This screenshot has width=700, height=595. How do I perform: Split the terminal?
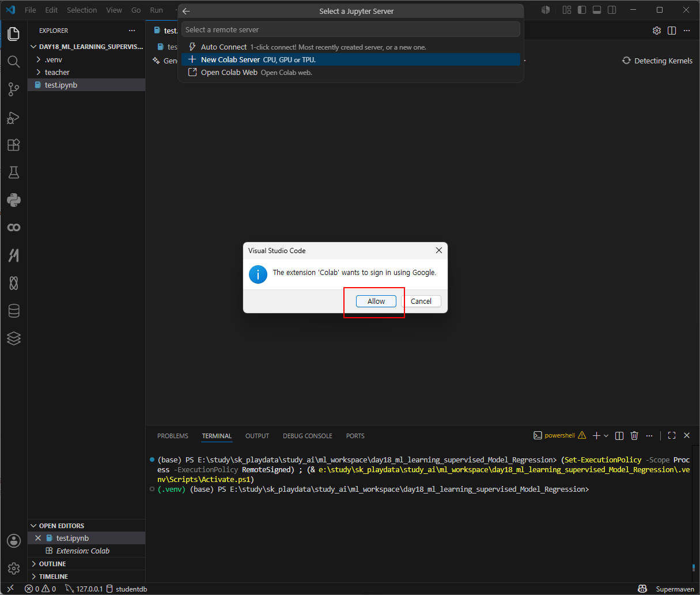[619, 436]
